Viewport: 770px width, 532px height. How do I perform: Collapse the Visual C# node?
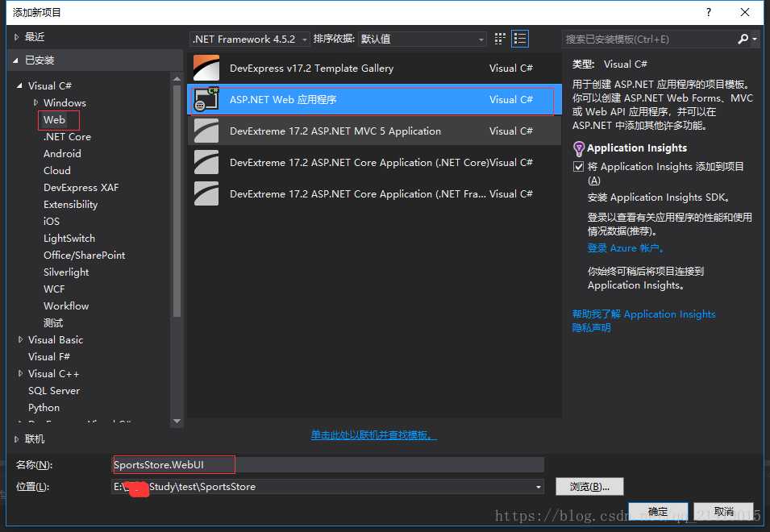click(19, 85)
